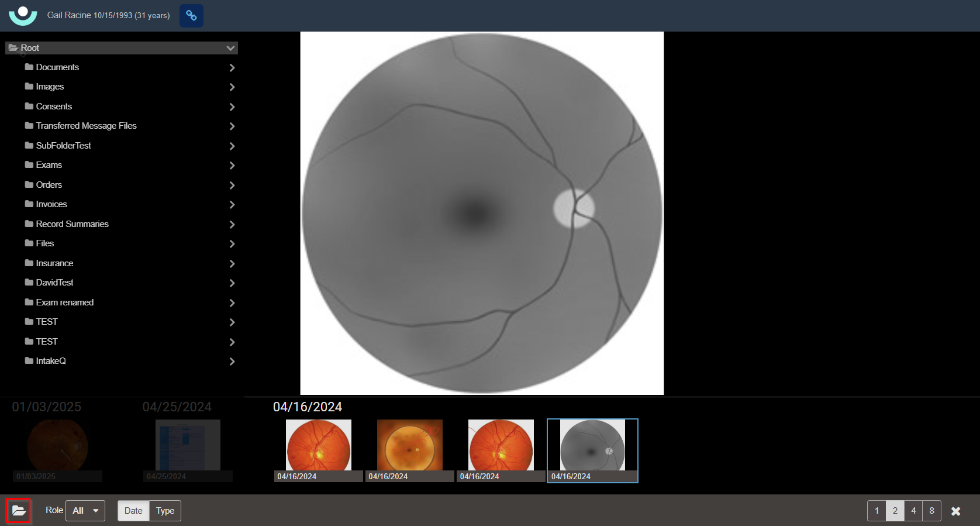Click the open folder icon in bottom bar
This screenshot has height=526, width=980.
19,511
